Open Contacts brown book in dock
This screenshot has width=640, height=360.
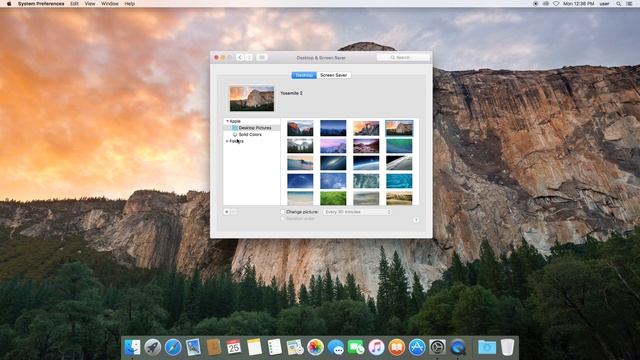click(x=213, y=347)
